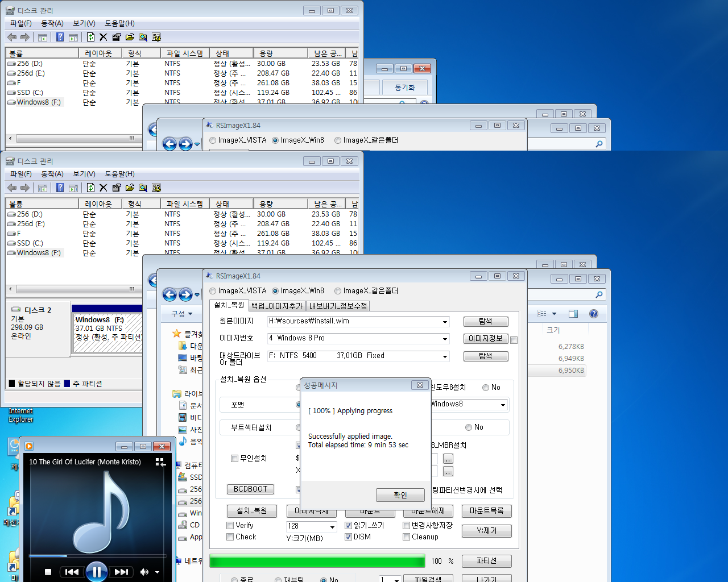Viewport: 728px width, 582px height.
Task: Click Settings icon at end of lower Disk Management toolbar
Action: [x=156, y=188]
